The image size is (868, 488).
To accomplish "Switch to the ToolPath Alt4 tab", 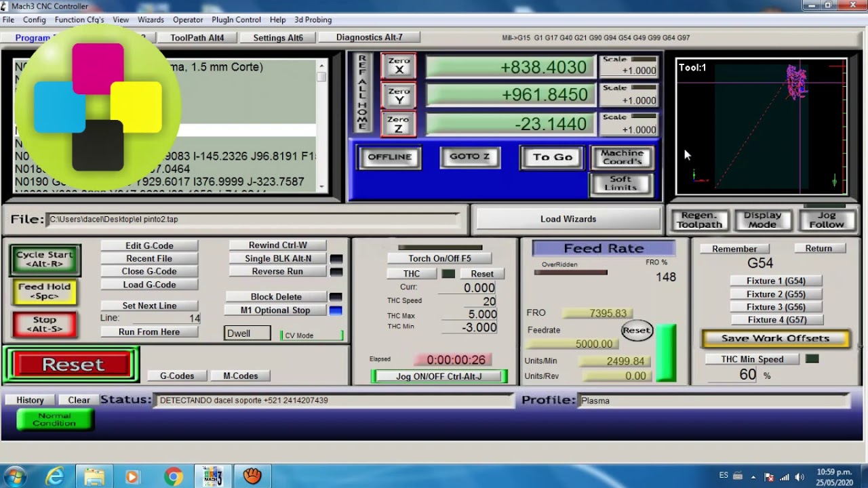I will click(x=197, y=38).
